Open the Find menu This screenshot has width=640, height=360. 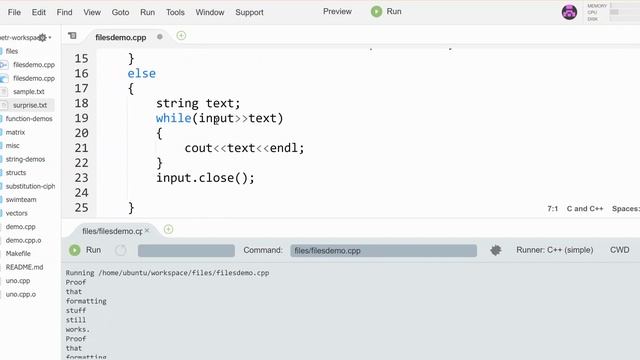(x=64, y=12)
